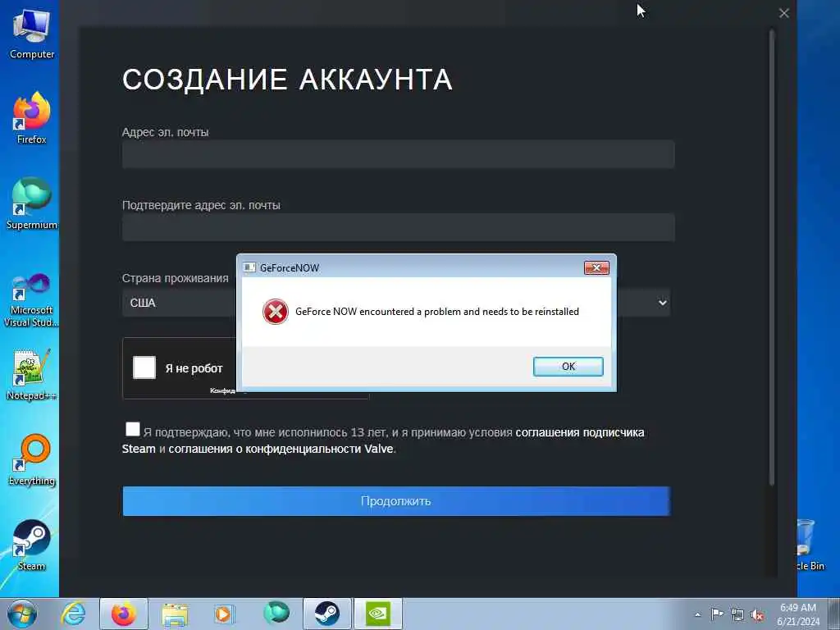Open Windows Explorer from the taskbar

(175, 614)
